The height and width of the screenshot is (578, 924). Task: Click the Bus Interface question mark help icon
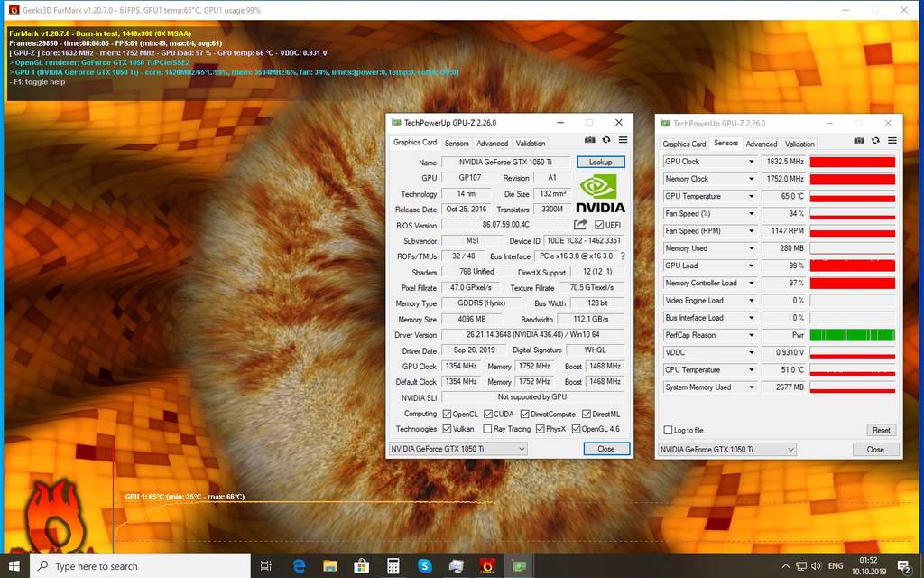pos(623,256)
